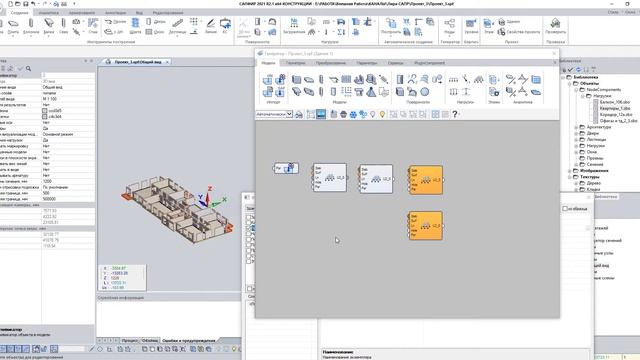Expand the Архитектура folder
The width and height of the screenshot is (640, 360).
tap(576, 127)
